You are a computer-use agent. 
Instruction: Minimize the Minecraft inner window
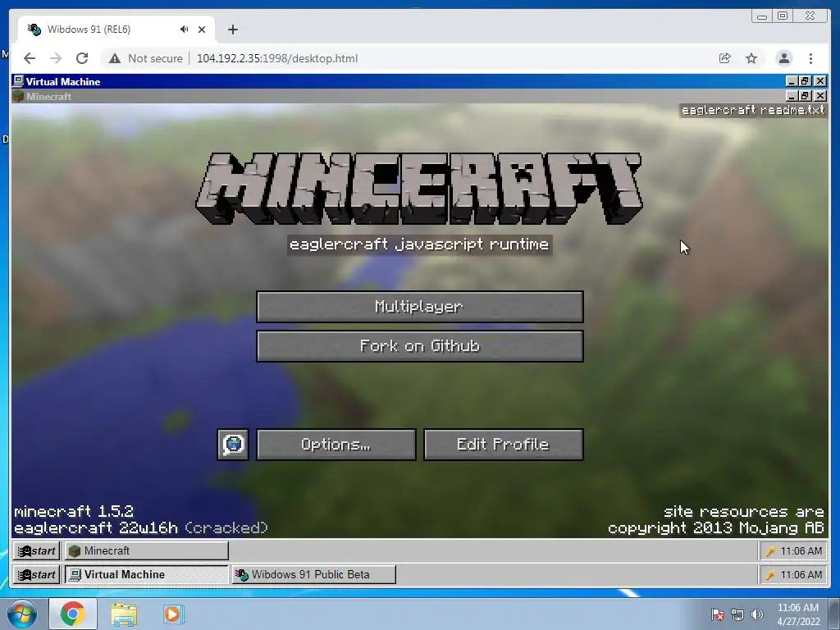coord(792,96)
